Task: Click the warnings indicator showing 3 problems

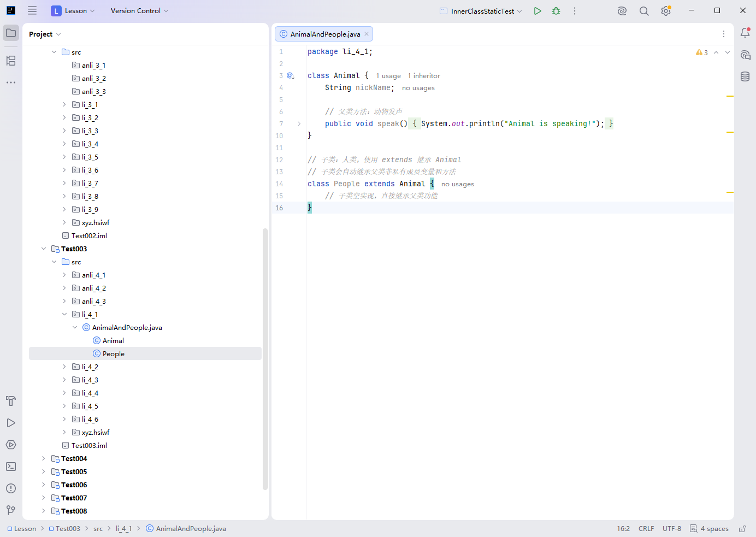Action: pyautogui.click(x=702, y=52)
